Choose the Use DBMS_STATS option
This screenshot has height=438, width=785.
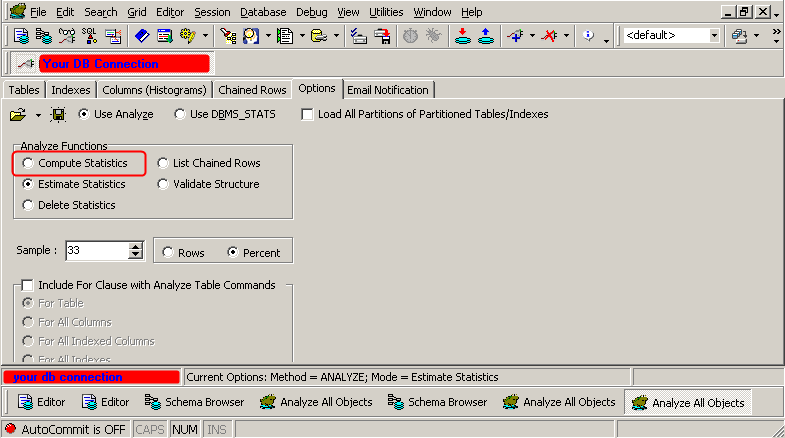180,114
